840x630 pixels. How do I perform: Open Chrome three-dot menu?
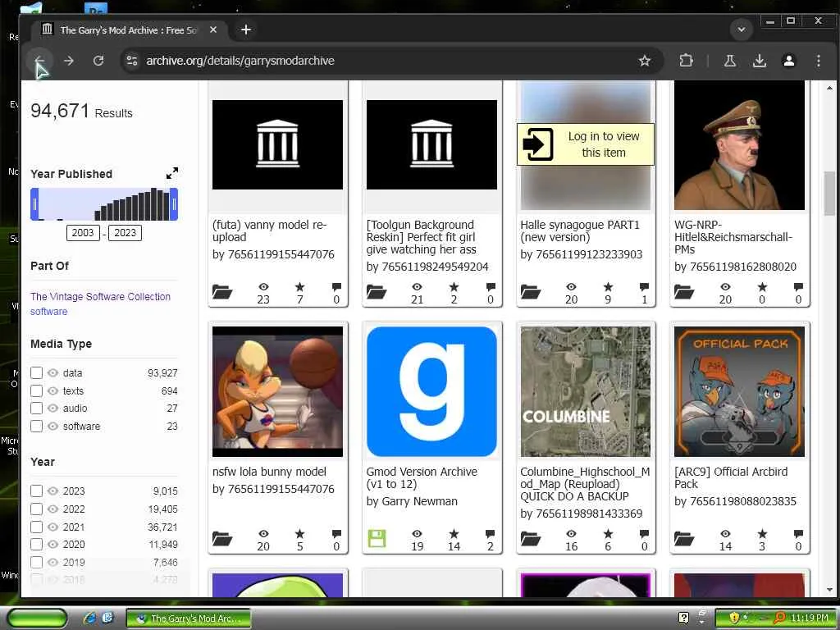[x=818, y=61]
